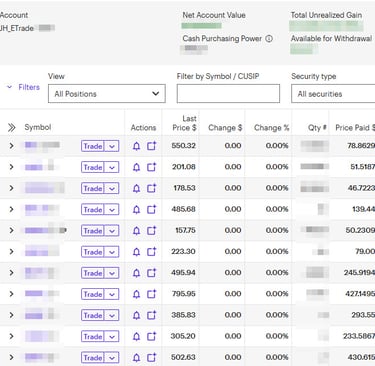Click Trade button in the 385.83 row
The image size is (375, 366).
coord(93,315)
